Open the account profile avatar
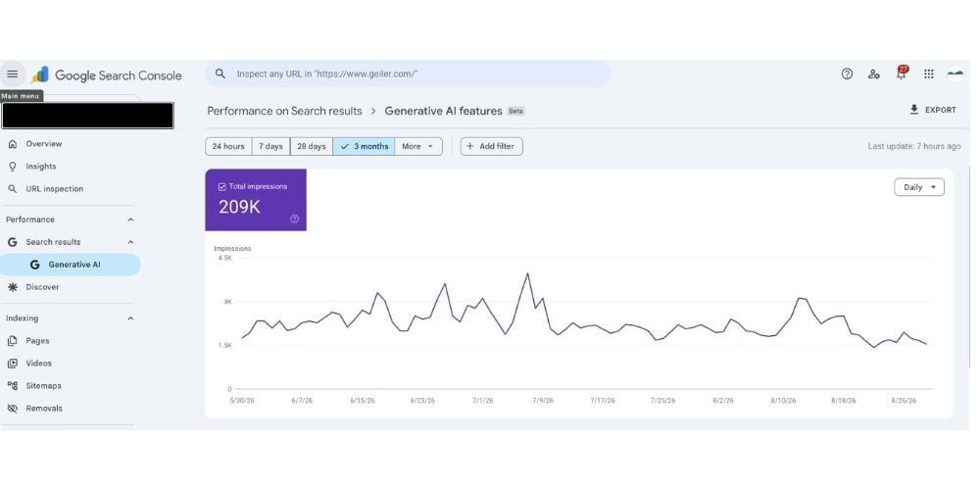This screenshot has width=980, height=490. pos(955,73)
